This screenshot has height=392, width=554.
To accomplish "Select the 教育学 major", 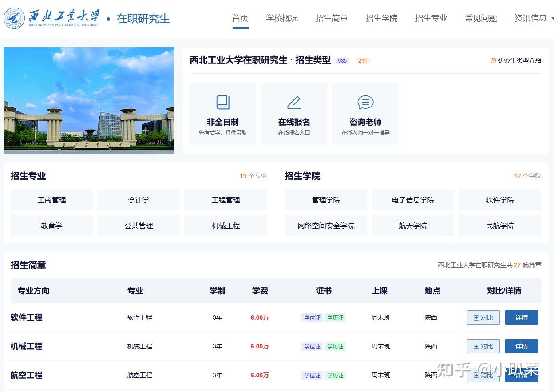I will tap(51, 226).
